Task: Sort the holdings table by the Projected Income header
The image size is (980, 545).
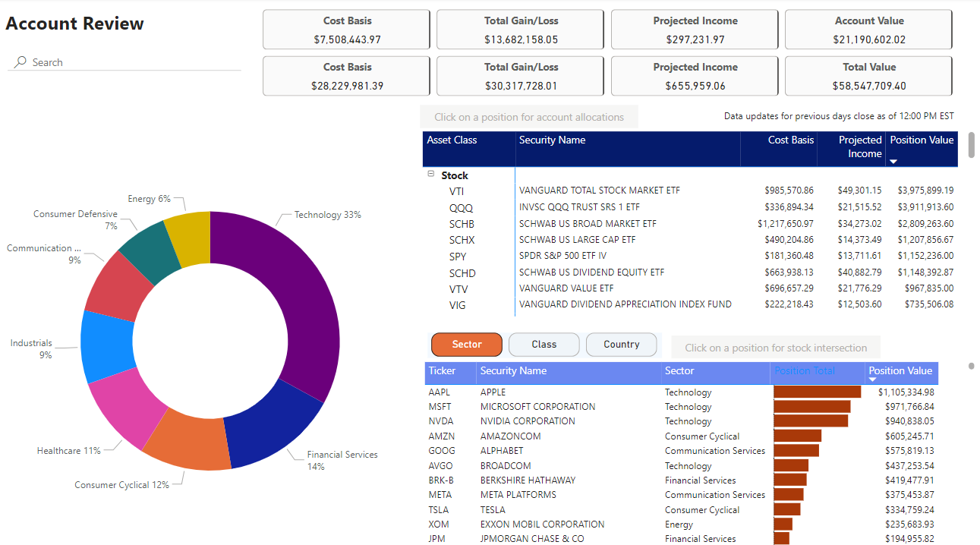Action: pyautogui.click(x=860, y=146)
